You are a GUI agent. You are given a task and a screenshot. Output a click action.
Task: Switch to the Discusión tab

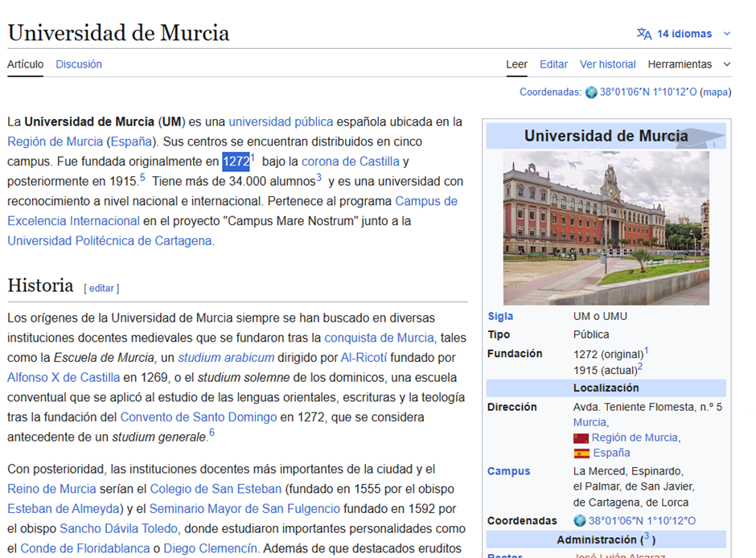[79, 64]
